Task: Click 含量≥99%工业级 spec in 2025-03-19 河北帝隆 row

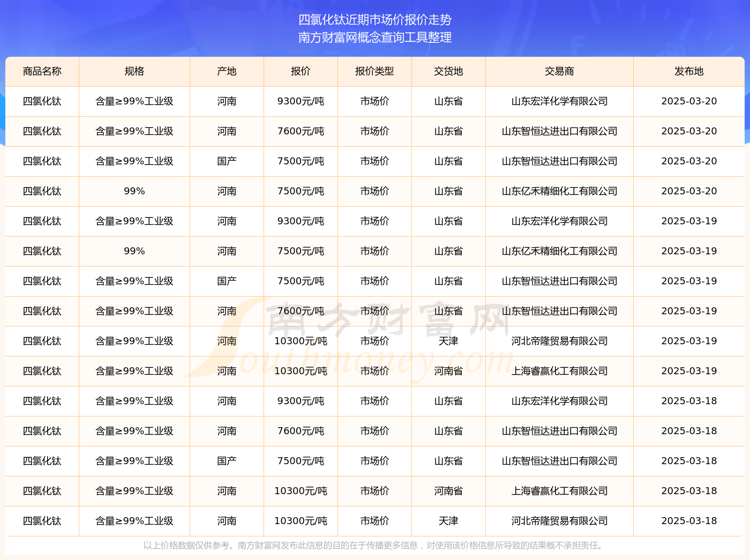Action: 134,341
